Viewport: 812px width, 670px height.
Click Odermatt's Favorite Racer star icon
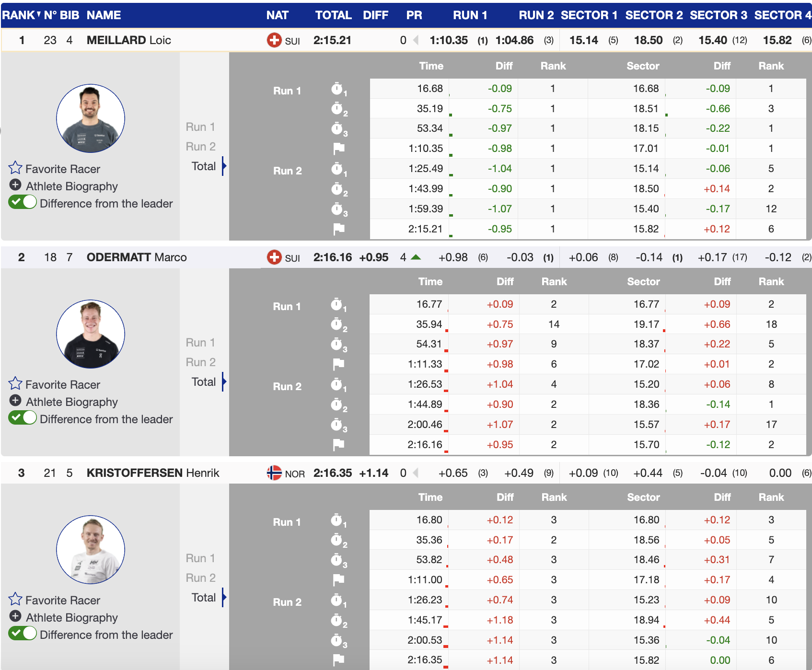click(15, 384)
